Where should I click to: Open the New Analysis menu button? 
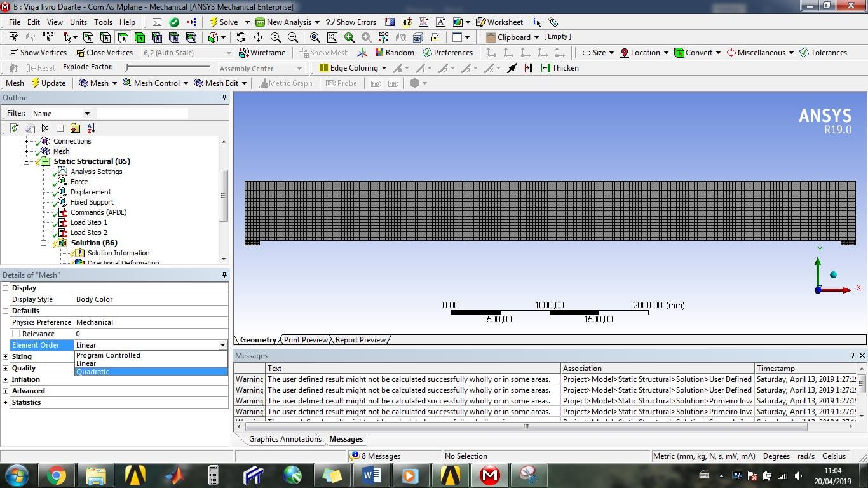tap(287, 22)
